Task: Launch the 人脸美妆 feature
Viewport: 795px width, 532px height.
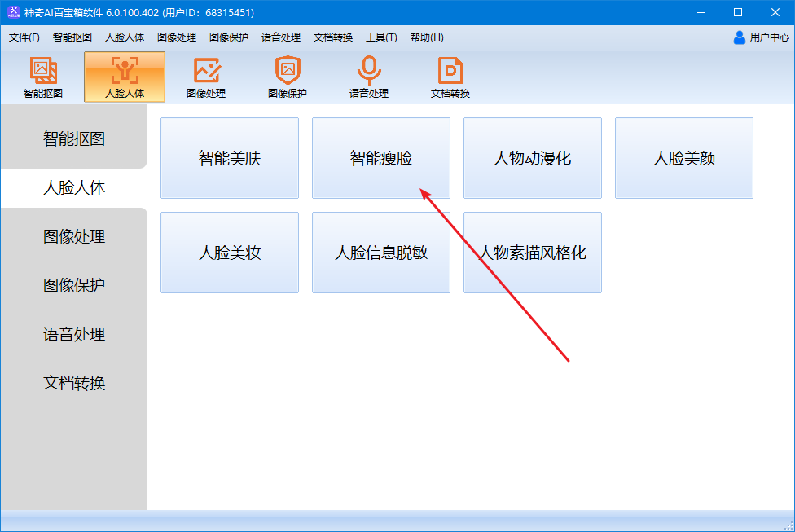Action: tap(230, 253)
